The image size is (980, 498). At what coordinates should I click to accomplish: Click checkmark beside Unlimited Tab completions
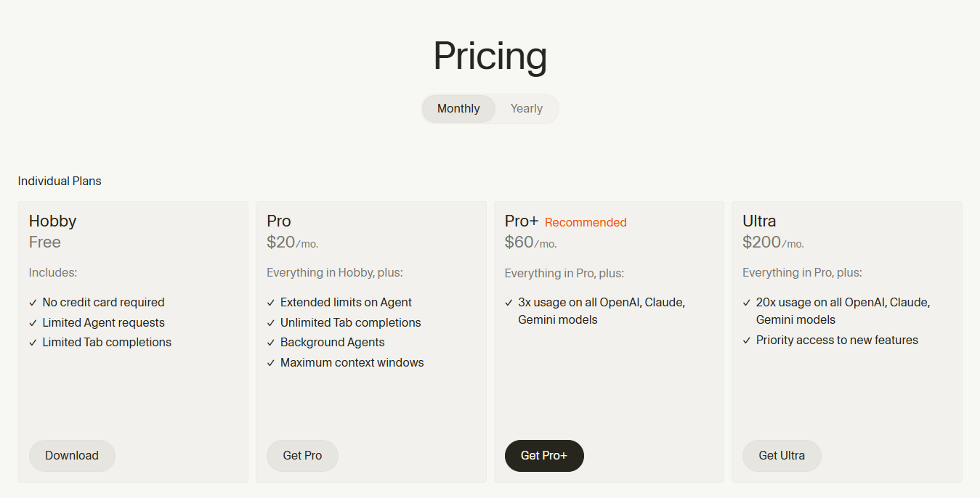click(x=271, y=323)
